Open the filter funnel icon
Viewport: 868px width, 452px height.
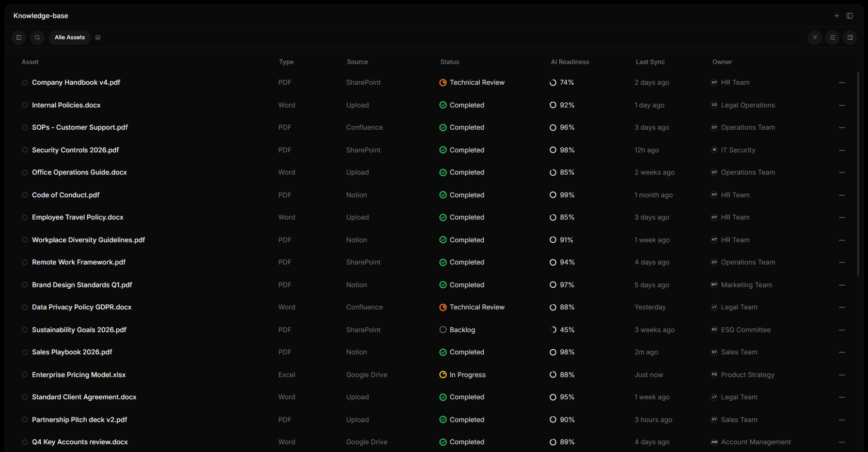815,38
